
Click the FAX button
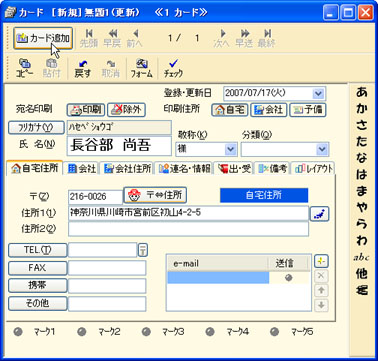[37, 268]
